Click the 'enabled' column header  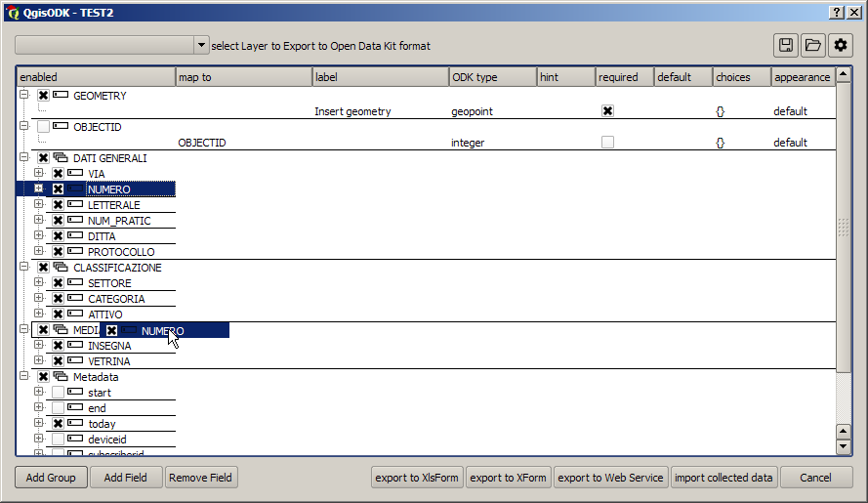97,77
